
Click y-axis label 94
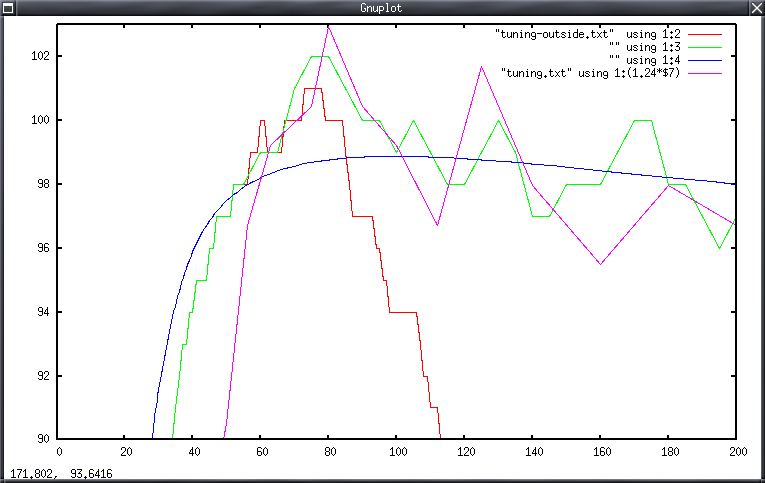(43, 312)
